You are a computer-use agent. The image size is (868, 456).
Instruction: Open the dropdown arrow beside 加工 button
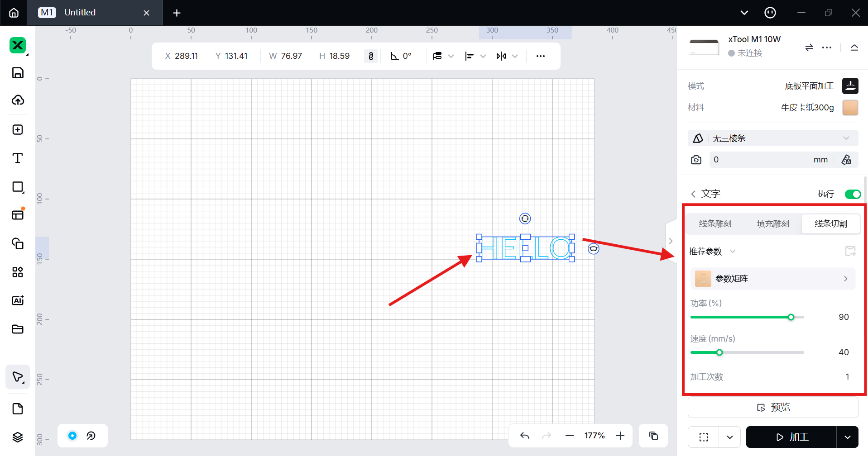pyautogui.click(x=847, y=437)
